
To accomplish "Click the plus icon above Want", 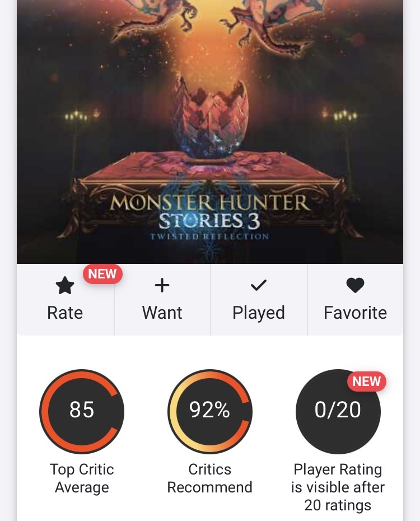I will [162, 285].
